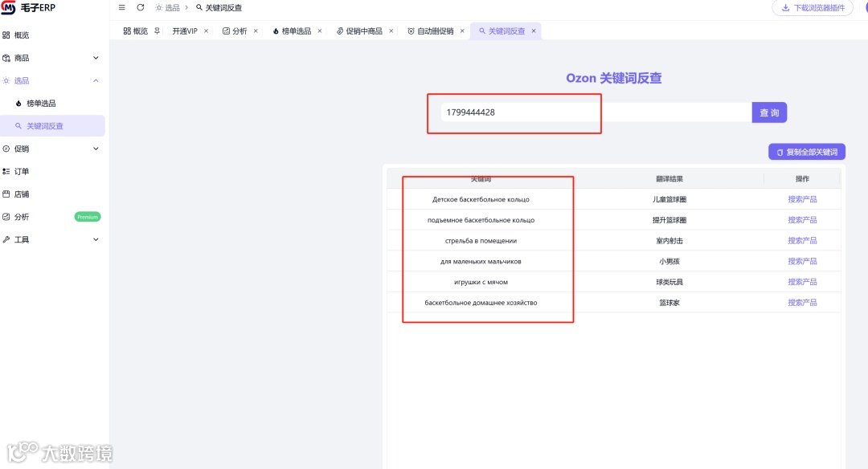Open the 概览 tab
868x469 pixels.
click(136, 31)
